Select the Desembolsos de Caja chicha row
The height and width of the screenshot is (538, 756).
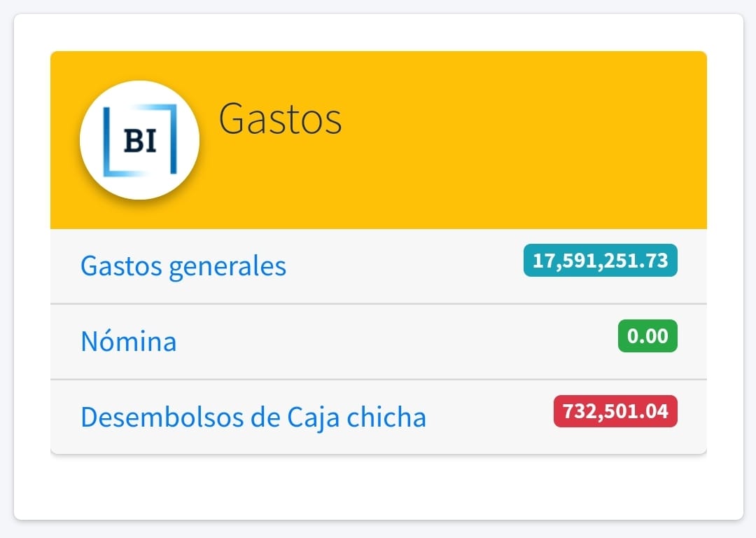379,417
